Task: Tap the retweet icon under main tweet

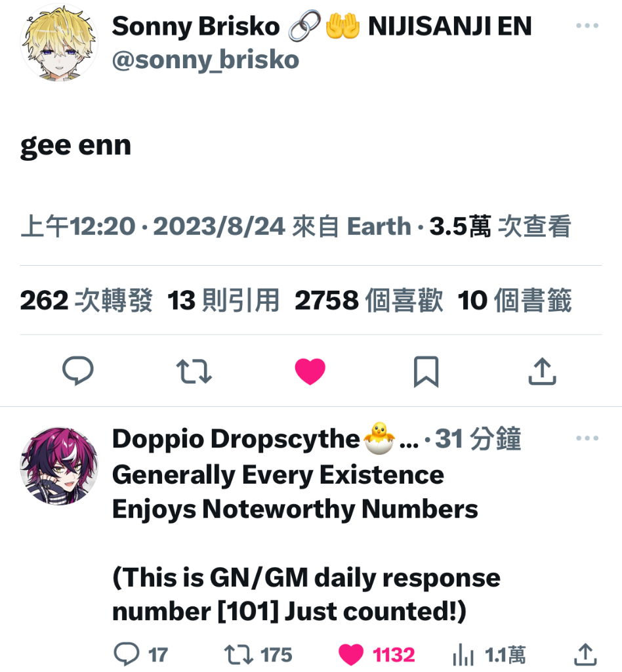Action: [x=194, y=371]
